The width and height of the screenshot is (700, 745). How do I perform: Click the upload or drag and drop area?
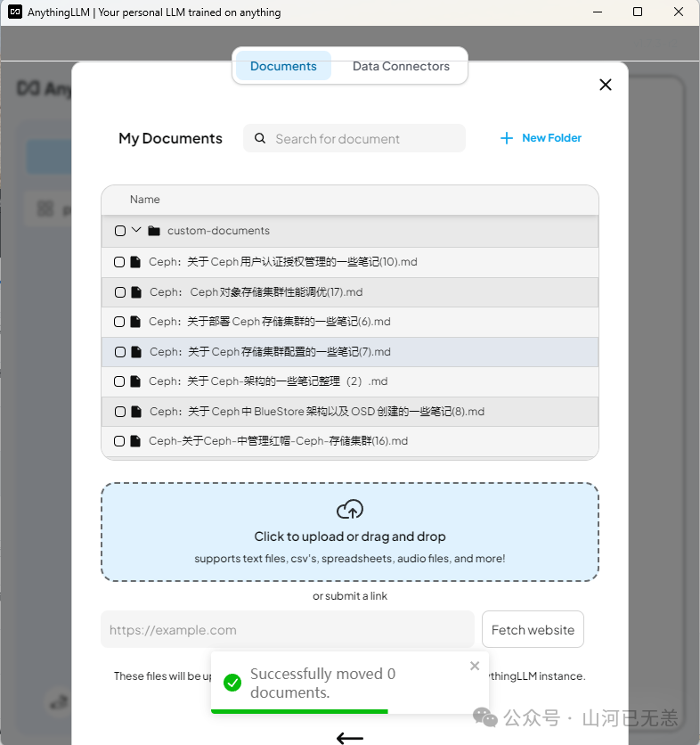(350, 532)
